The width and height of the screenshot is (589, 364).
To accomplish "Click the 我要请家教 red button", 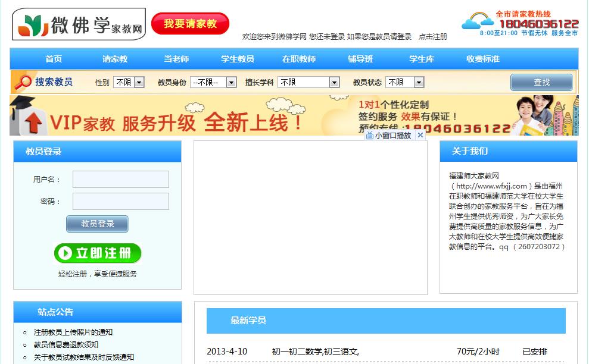I will click(x=189, y=23).
